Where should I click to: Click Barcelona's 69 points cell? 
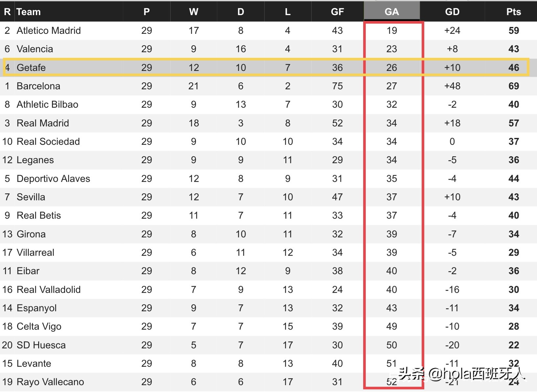coord(514,86)
